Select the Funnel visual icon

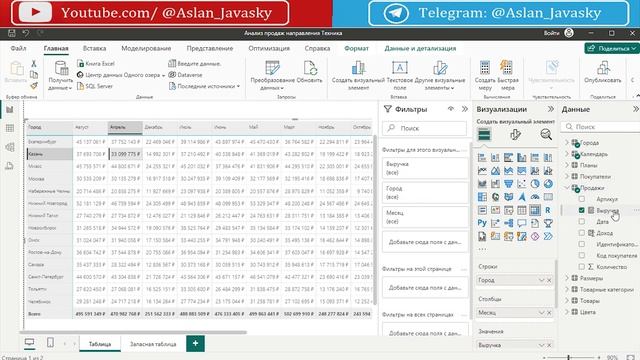click(x=509, y=184)
